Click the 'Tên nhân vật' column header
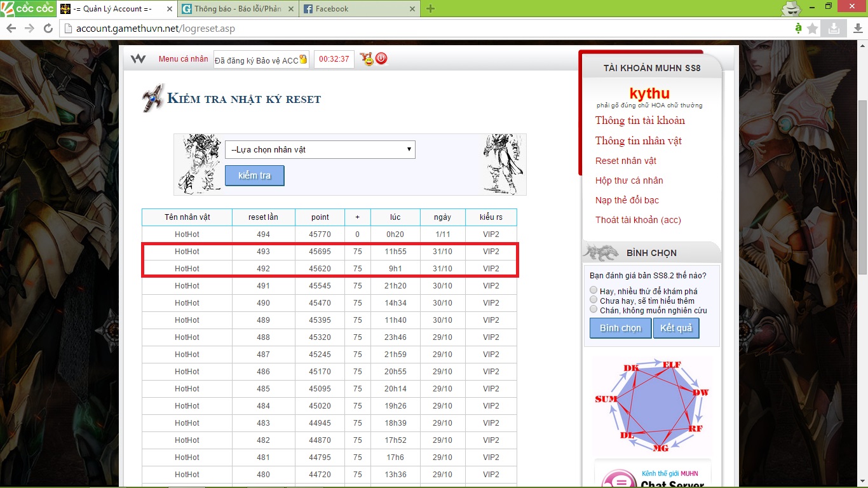 point(187,217)
